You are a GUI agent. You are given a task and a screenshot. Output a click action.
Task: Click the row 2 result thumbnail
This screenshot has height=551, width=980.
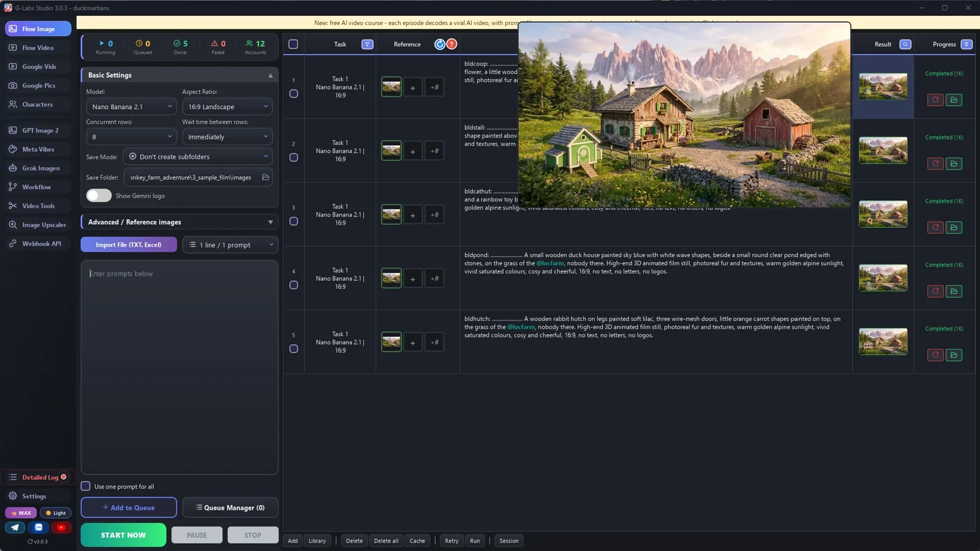coord(883,151)
